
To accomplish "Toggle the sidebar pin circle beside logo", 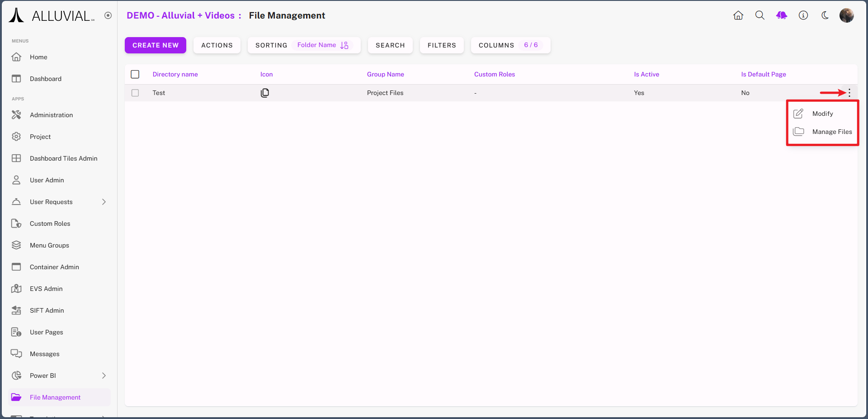I will tap(108, 15).
